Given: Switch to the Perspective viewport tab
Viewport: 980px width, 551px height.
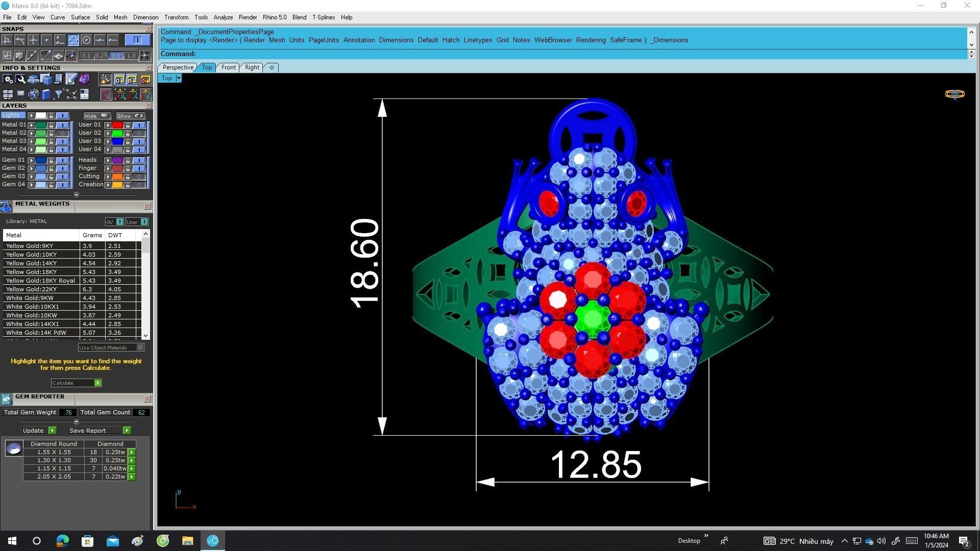Looking at the screenshot, I should click(178, 67).
